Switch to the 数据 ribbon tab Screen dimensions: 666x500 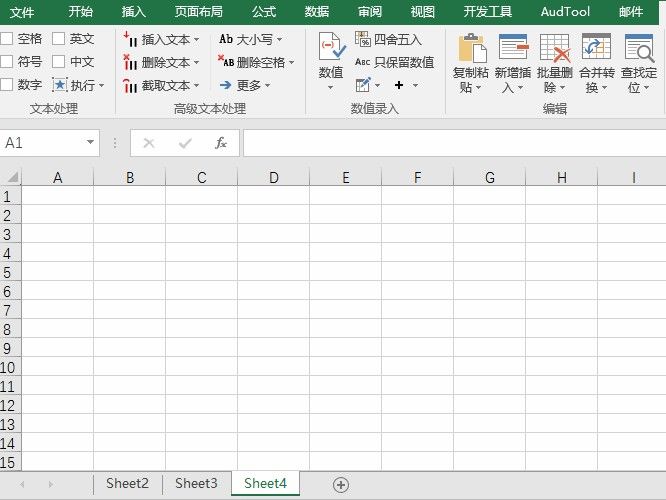tap(317, 11)
